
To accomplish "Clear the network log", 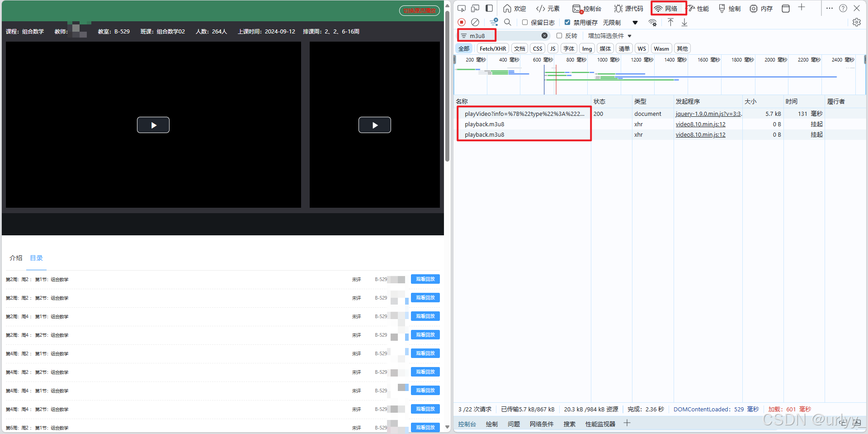I will coord(475,22).
